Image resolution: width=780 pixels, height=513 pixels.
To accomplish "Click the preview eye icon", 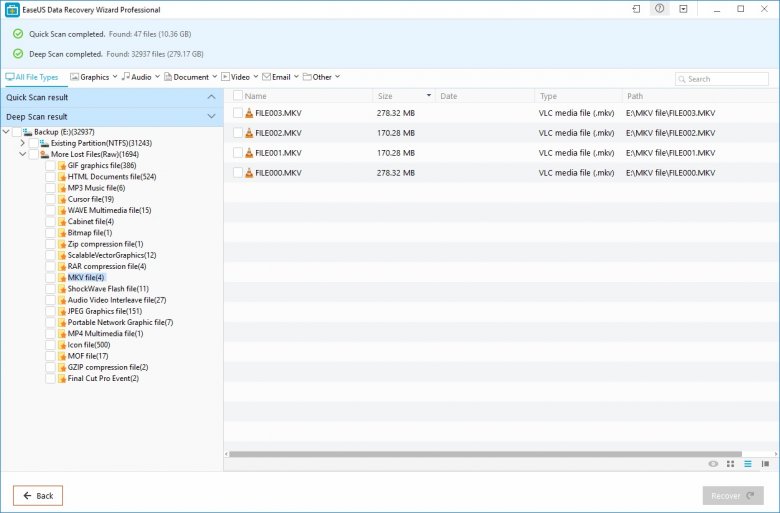I will (713, 464).
